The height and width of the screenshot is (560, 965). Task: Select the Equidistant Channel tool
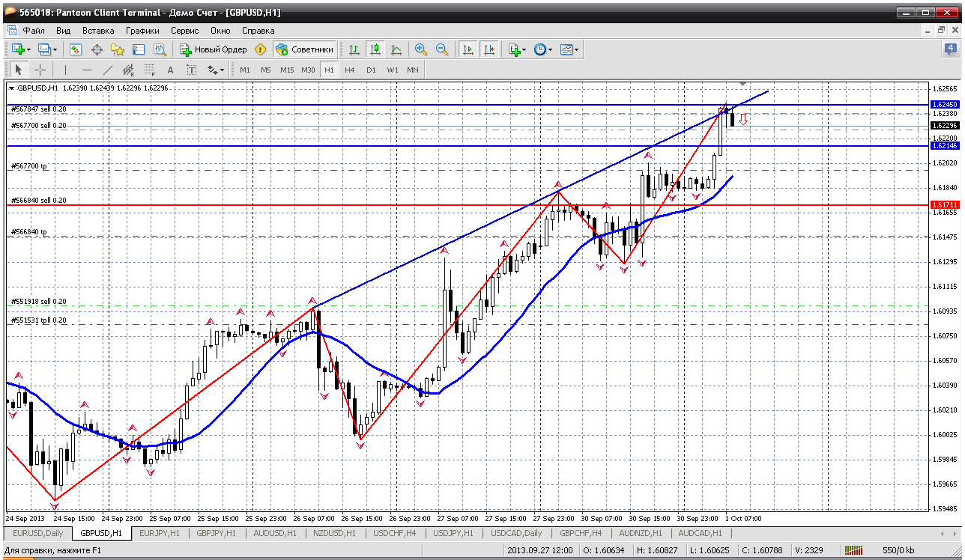128,70
